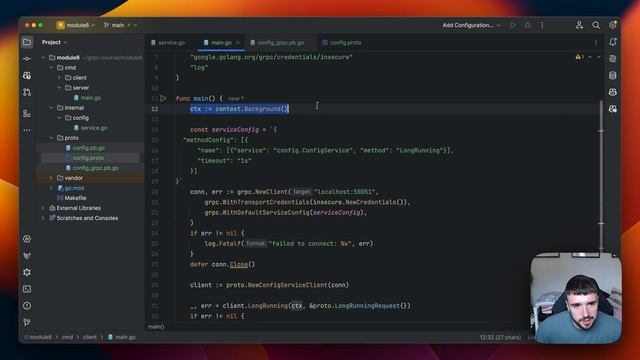Expand the vendor folder chevron

51,178
